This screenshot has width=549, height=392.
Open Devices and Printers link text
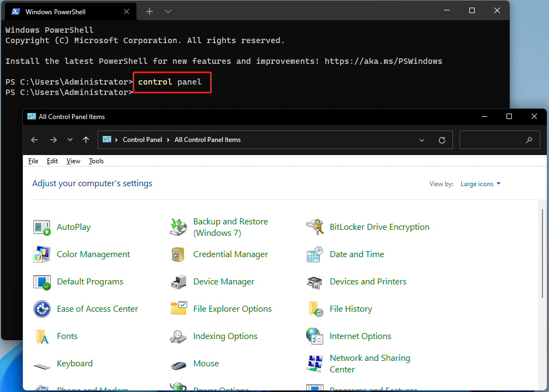(x=368, y=282)
